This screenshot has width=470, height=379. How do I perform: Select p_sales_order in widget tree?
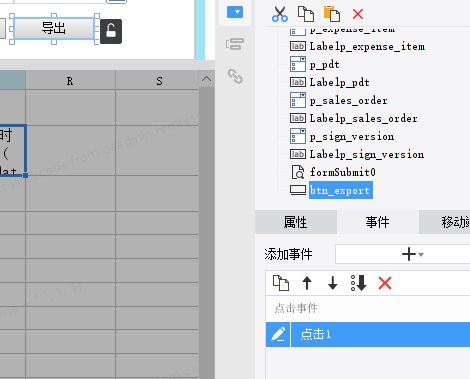coord(349,100)
